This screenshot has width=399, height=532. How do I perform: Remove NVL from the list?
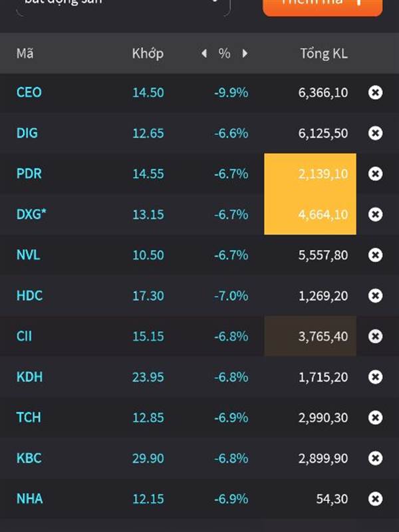pos(375,255)
